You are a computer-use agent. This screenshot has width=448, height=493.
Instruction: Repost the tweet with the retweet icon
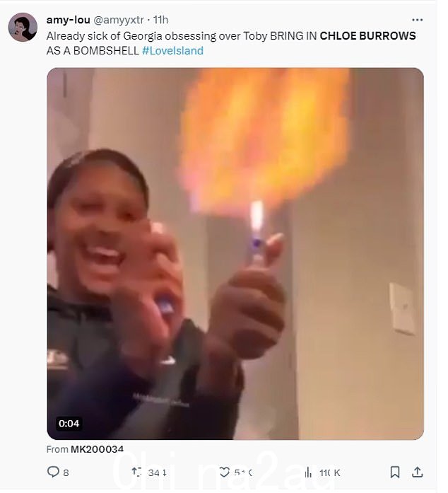136,472
